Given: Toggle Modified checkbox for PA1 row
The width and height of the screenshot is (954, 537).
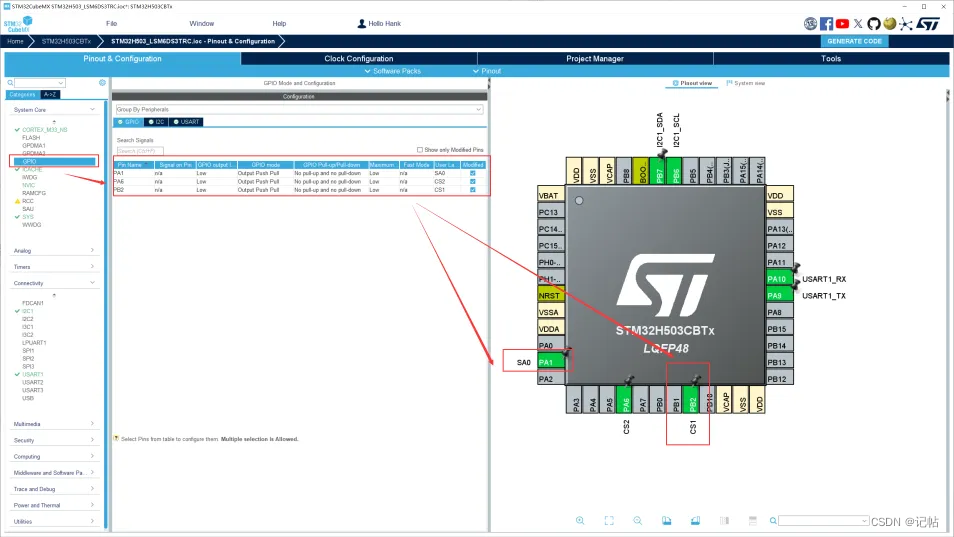Looking at the screenshot, I should (x=473, y=173).
